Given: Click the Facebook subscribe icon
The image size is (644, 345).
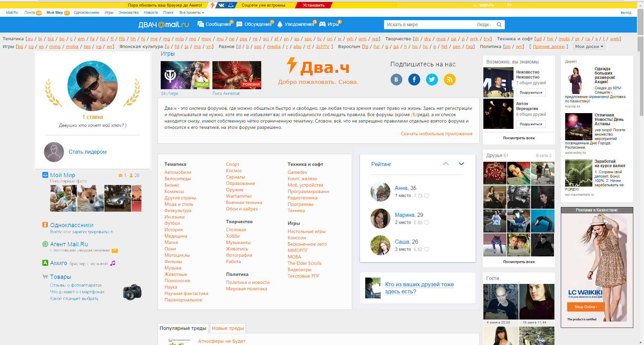Looking at the screenshot, I should [x=414, y=80].
